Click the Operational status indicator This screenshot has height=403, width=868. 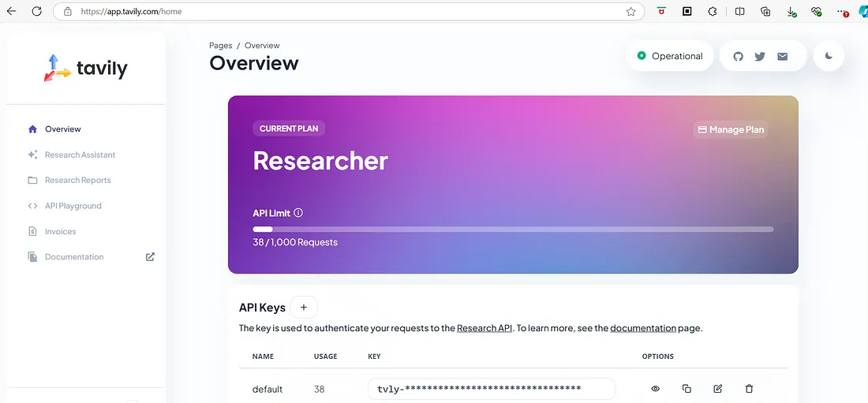click(670, 56)
